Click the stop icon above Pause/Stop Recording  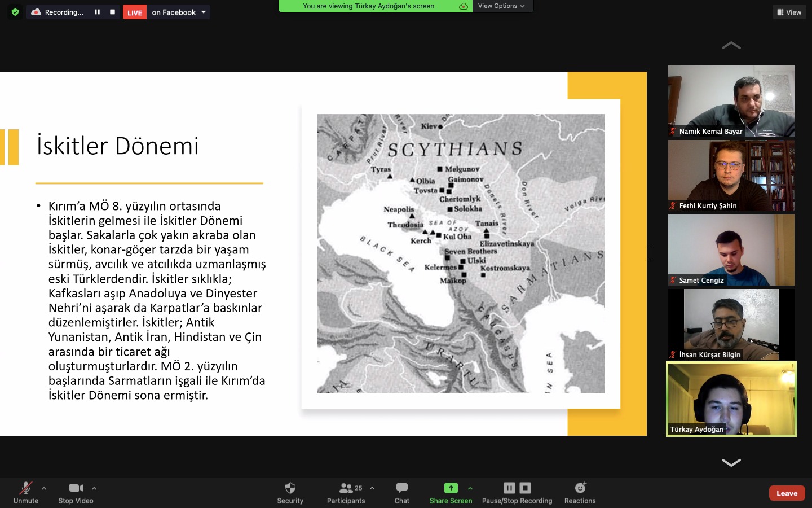[525, 488]
